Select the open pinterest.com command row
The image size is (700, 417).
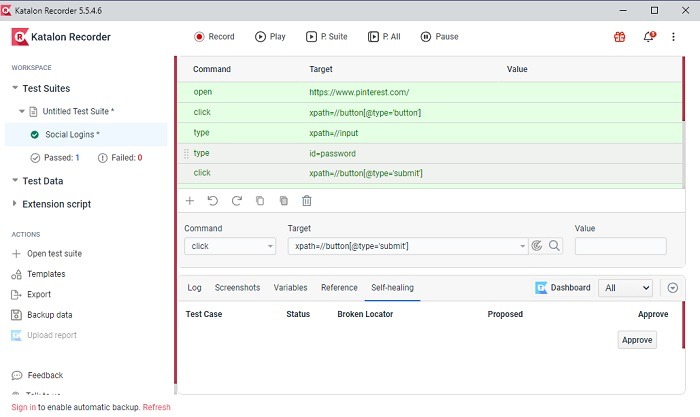(x=429, y=92)
